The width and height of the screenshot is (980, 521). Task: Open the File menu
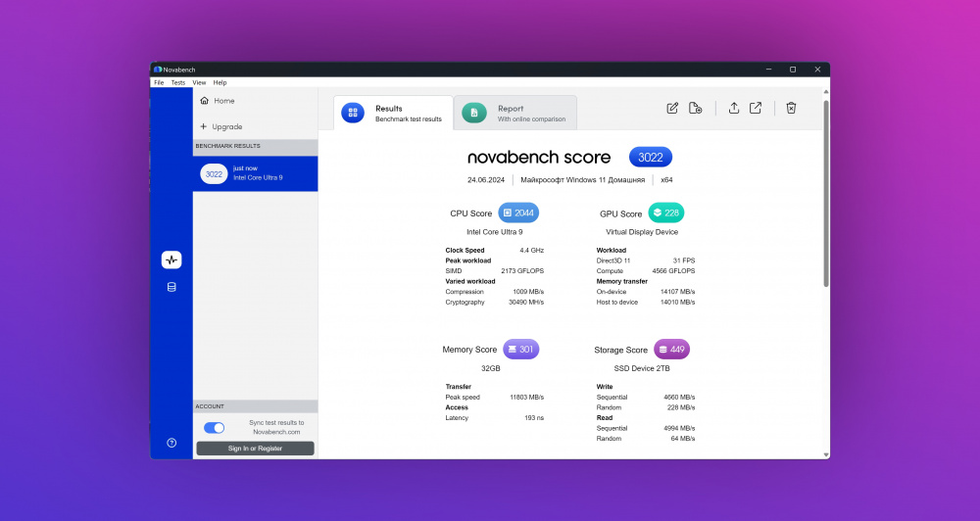pyautogui.click(x=159, y=82)
